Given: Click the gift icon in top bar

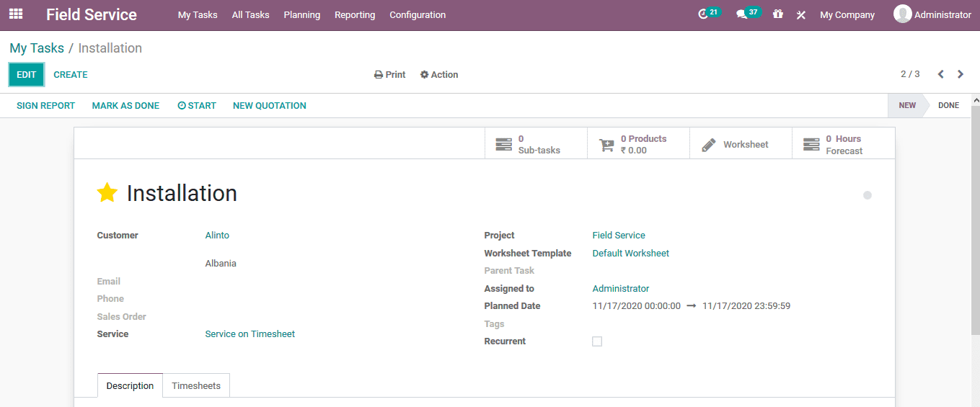Looking at the screenshot, I should coord(777,14).
